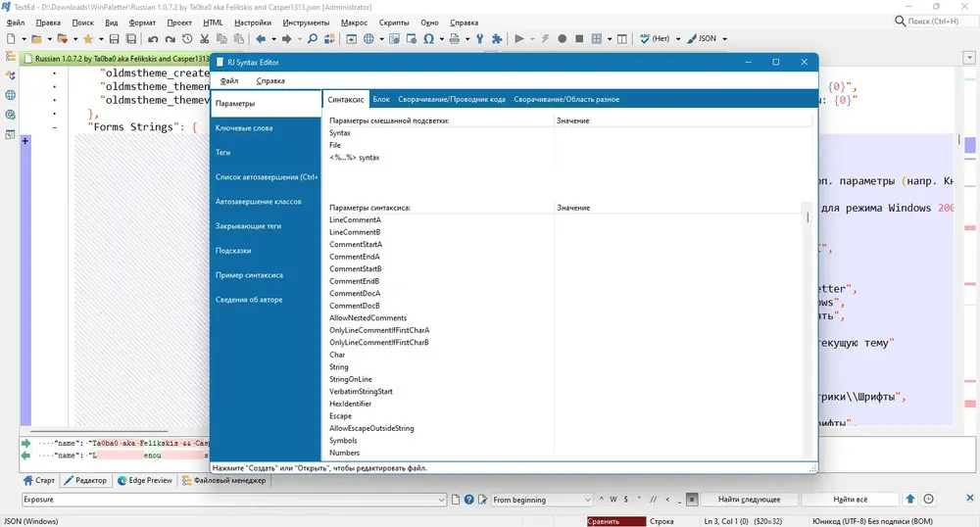This screenshot has height=527, width=980.
Task: Click the Save file floppy icon
Action: tap(114, 39)
